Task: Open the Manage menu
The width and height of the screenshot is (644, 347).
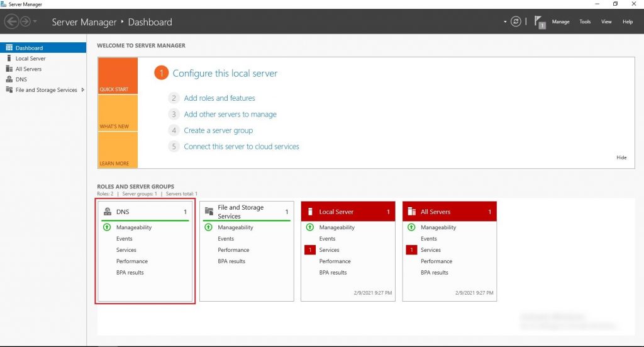Action: (x=560, y=22)
